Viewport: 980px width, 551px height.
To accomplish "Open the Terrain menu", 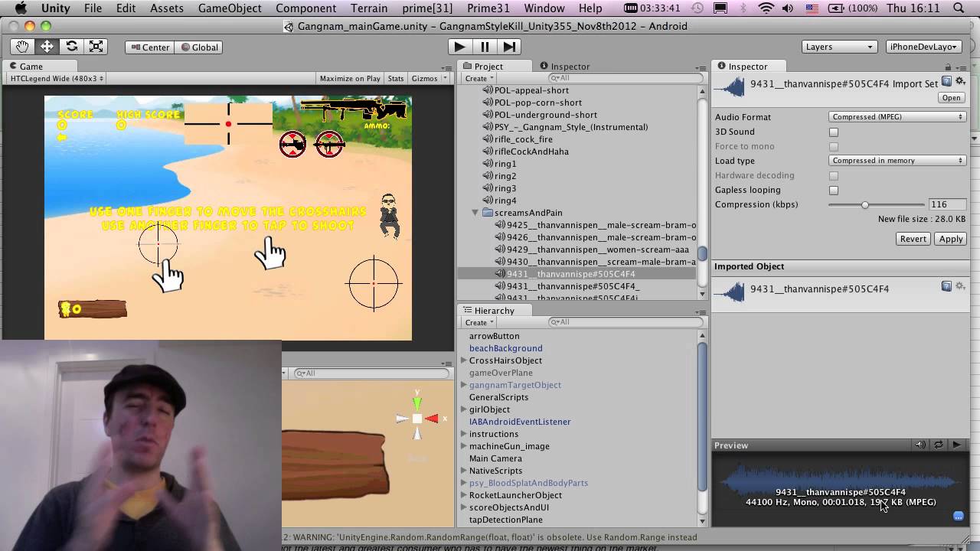I will pos(369,8).
